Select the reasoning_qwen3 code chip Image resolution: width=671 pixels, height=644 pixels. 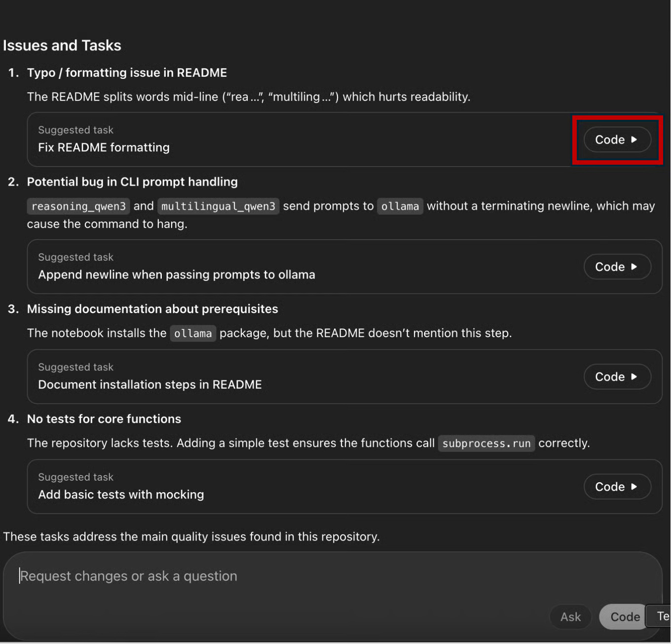click(78, 206)
